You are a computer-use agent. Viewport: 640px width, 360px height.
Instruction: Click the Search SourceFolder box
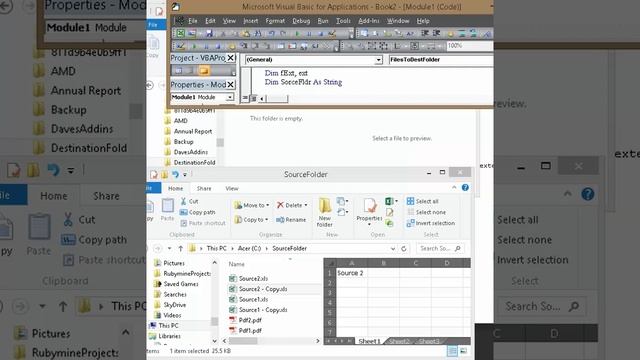[440, 249]
